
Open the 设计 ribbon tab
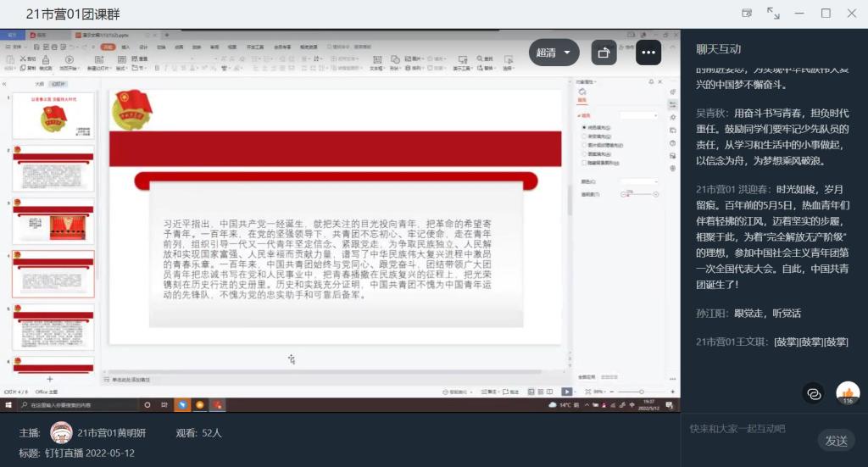click(143, 47)
